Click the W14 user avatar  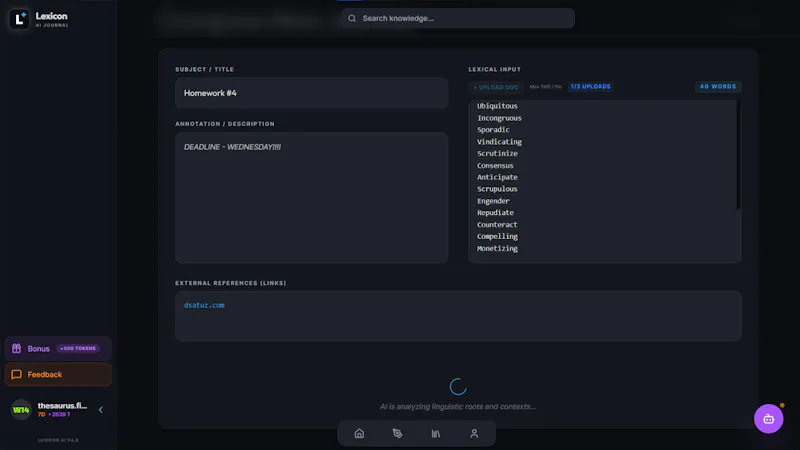tap(21, 410)
